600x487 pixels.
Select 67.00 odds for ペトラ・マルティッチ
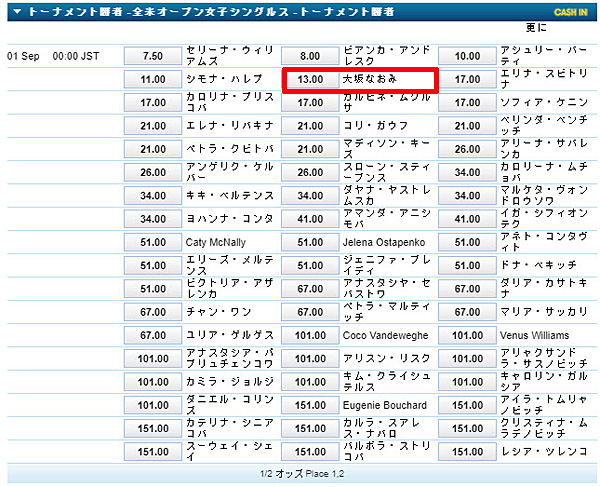click(x=310, y=312)
